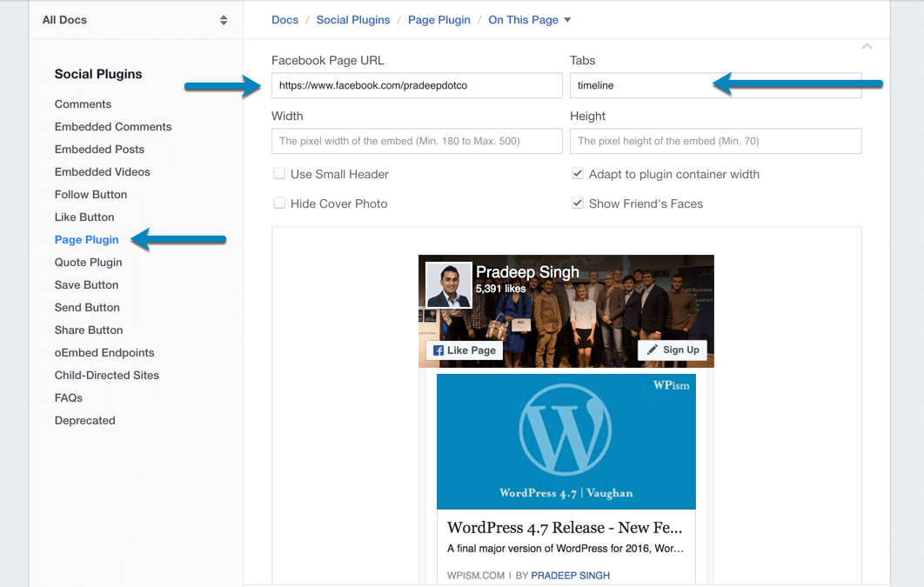Click the Like Page button

[465, 350]
